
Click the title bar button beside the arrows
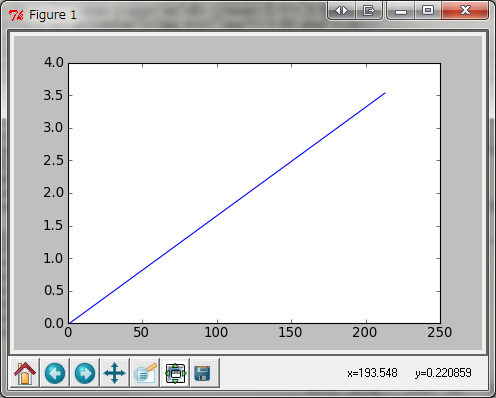(369, 11)
